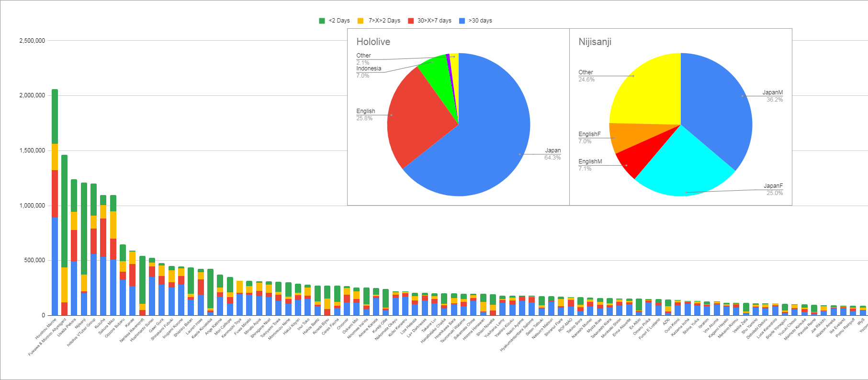Click the red segment of Houshou Marine bar

55,194
